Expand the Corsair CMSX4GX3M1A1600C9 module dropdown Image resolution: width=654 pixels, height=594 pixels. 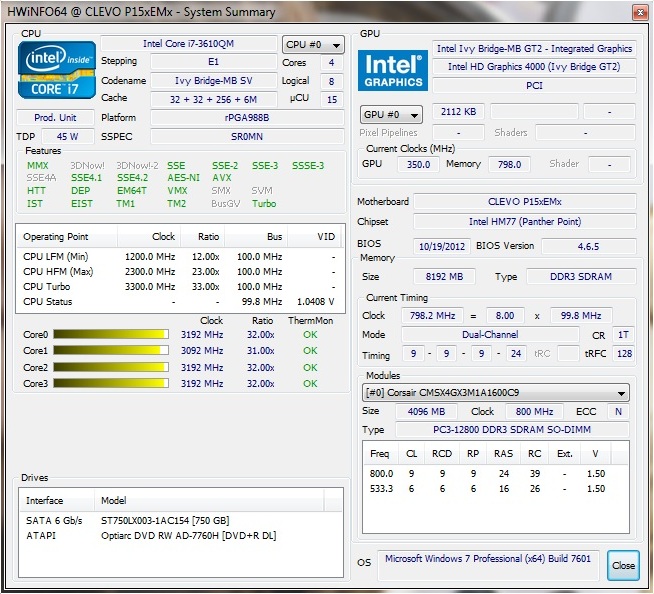496,393
